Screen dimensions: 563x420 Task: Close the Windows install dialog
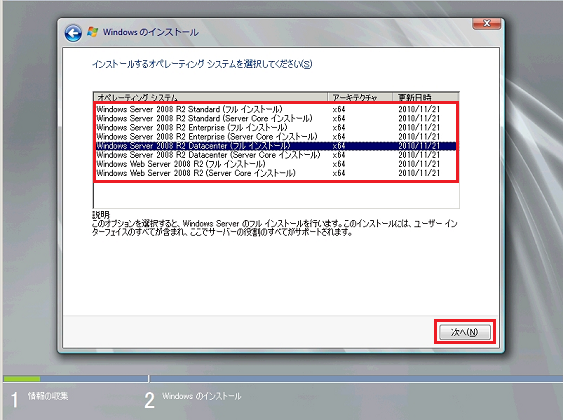pyautogui.click(x=487, y=23)
